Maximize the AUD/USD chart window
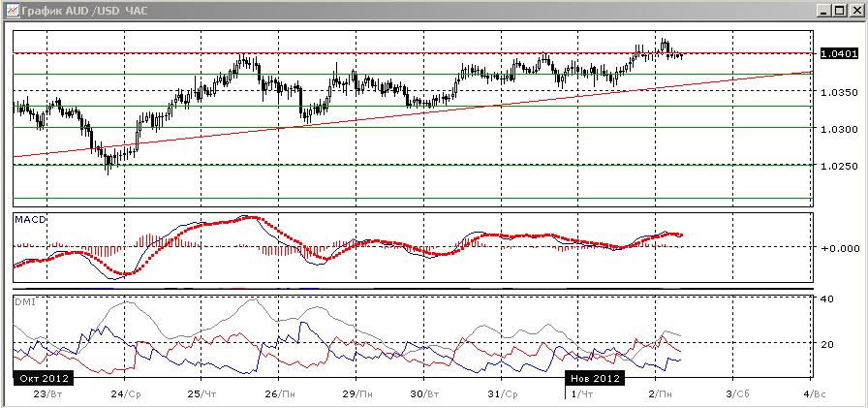The height and width of the screenshot is (408, 868). 841,9
